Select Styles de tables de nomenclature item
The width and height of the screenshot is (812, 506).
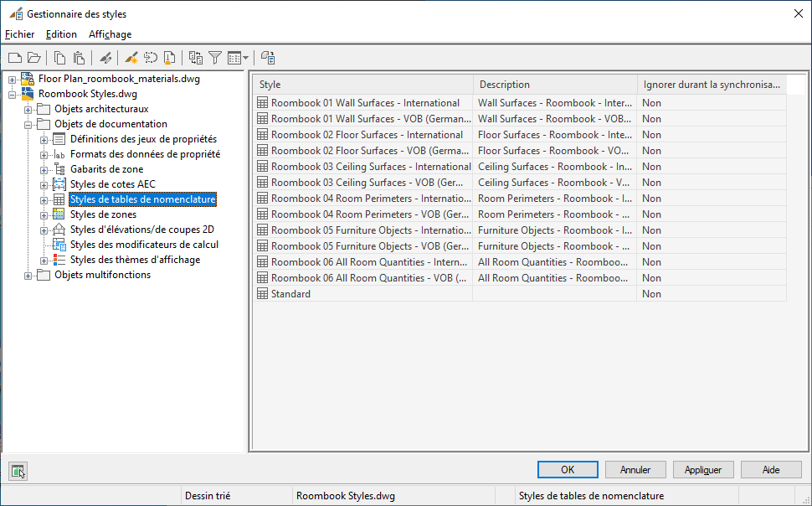click(x=143, y=199)
